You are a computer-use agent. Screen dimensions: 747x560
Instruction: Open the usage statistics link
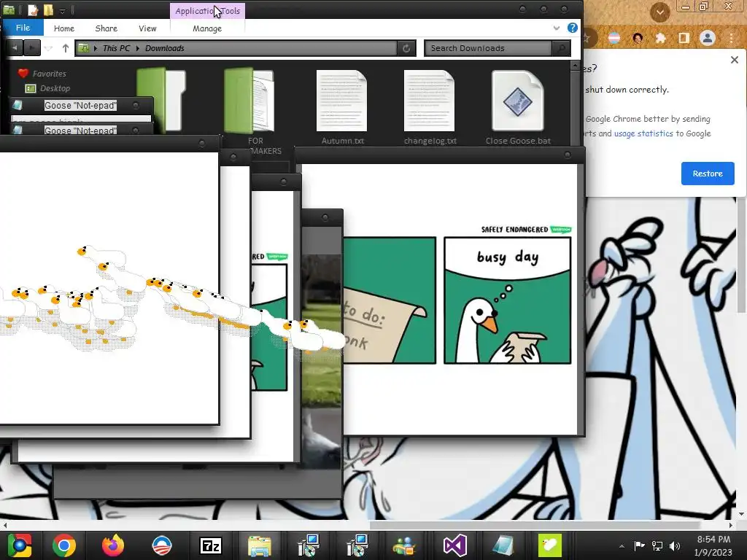tap(643, 133)
